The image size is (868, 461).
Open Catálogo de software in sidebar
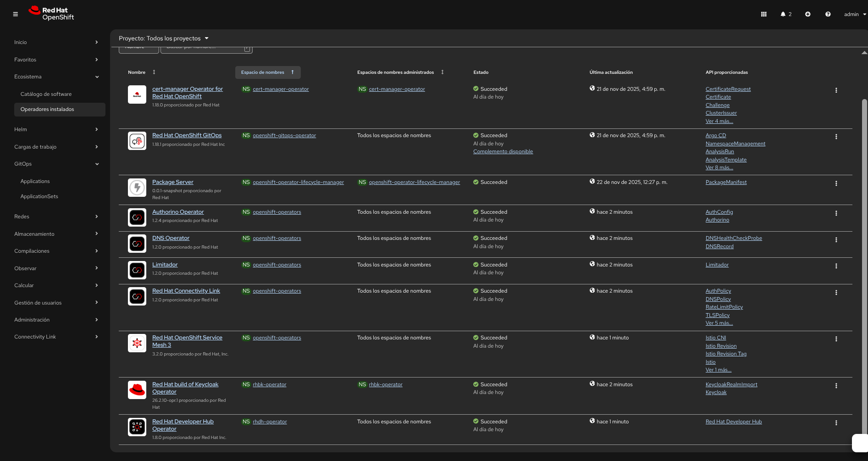pyautogui.click(x=46, y=94)
